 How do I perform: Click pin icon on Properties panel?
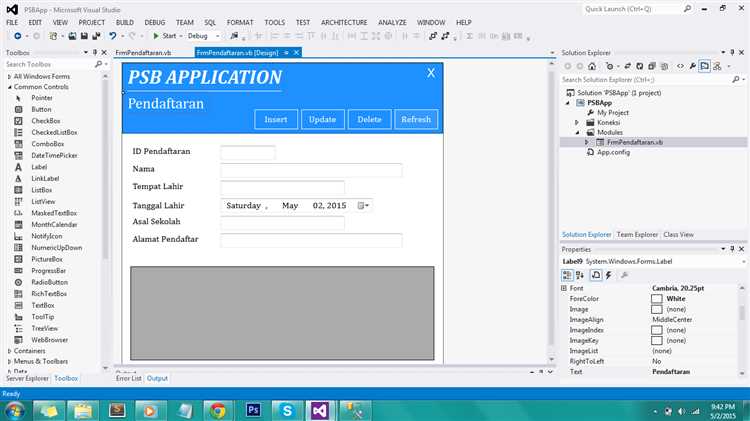pyautogui.click(x=732, y=249)
